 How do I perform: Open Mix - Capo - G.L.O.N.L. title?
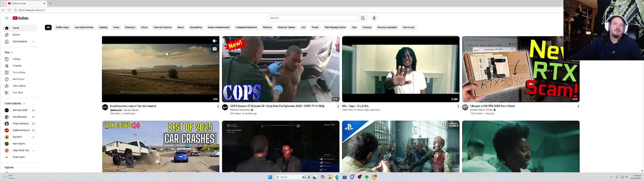[x=356, y=106]
